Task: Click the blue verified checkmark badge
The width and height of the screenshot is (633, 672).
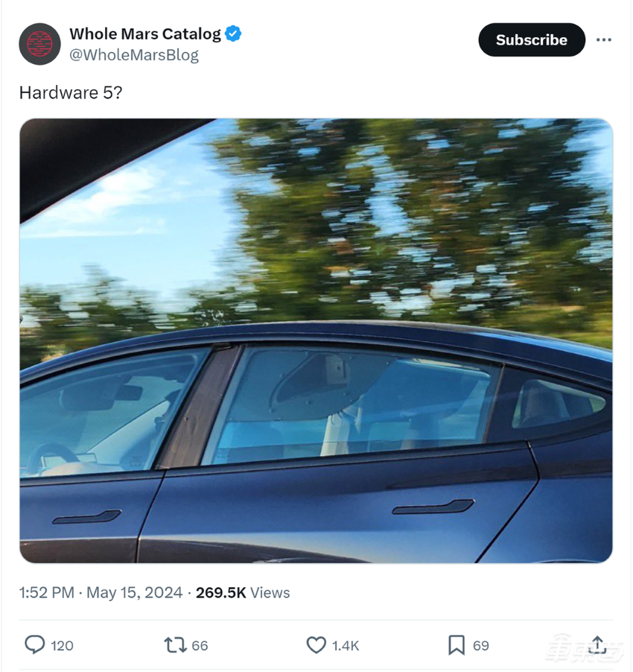Action: click(x=233, y=34)
